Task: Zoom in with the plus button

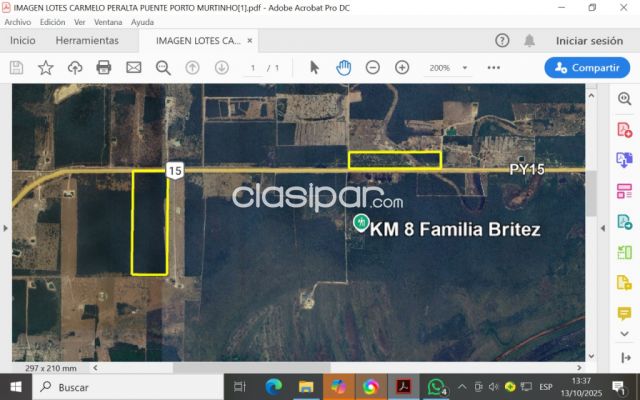Action: (402, 67)
